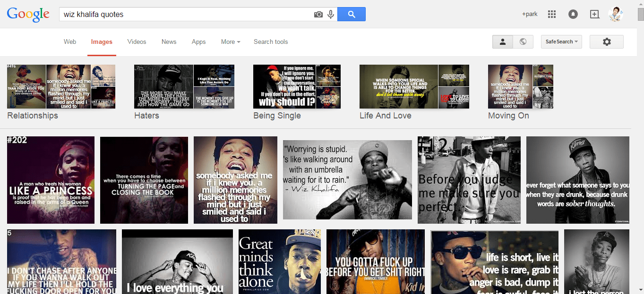Open the Moving On thumbnail collage
The width and height of the screenshot is (644, 294).
(x=521, y=87)
